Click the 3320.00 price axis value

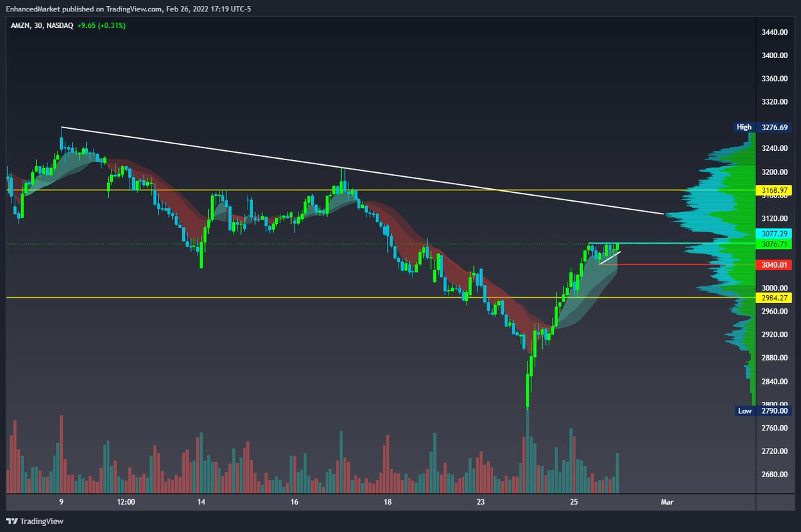[x=775, y=102]
